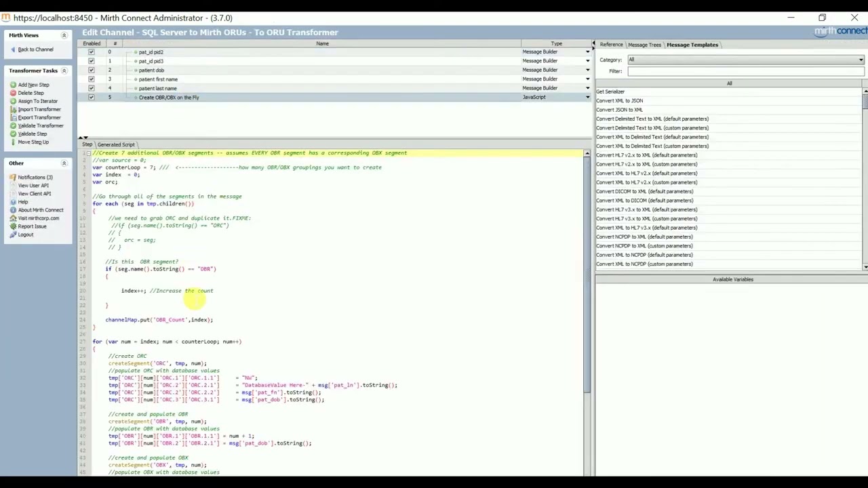Image resolution: width=868 pixels, height=488 pixels.
Task: Open JavaScript type dropdown for step 5
Action: [588, 97]
